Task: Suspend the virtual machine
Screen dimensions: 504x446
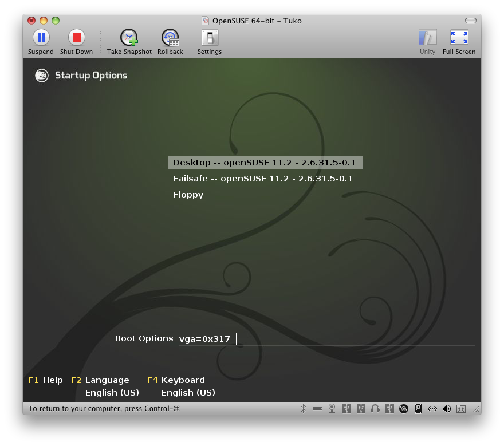Action: coord(41,42)
